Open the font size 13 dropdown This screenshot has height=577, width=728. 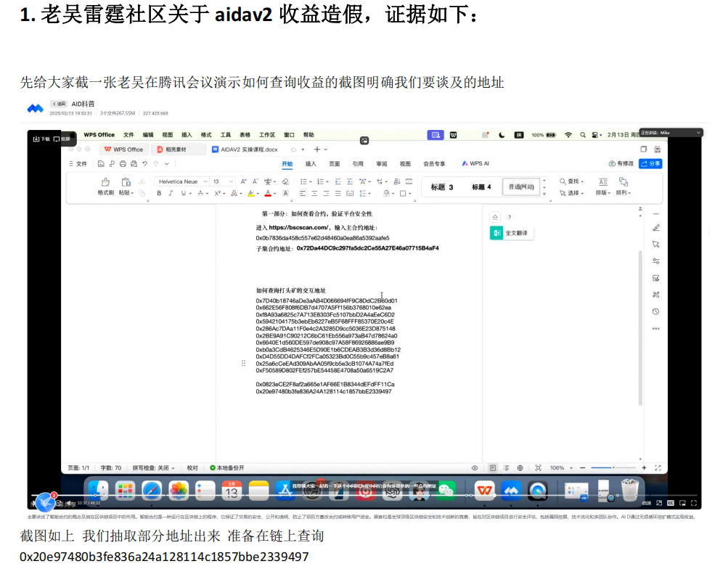[223, 181]
